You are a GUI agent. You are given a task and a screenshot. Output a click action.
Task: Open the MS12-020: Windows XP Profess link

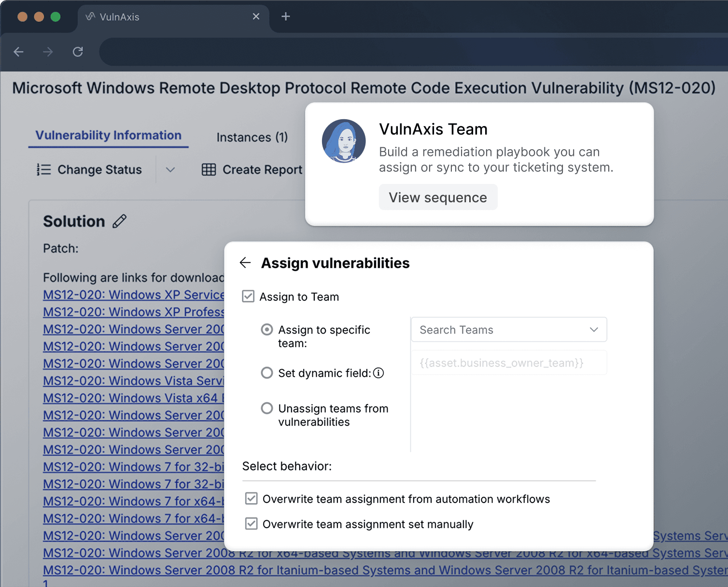134,312
